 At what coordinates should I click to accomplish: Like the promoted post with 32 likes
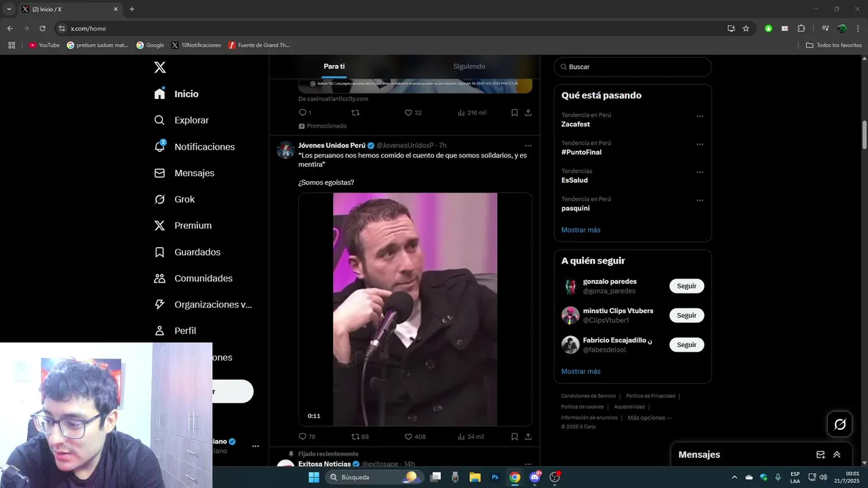coord(413,113)
